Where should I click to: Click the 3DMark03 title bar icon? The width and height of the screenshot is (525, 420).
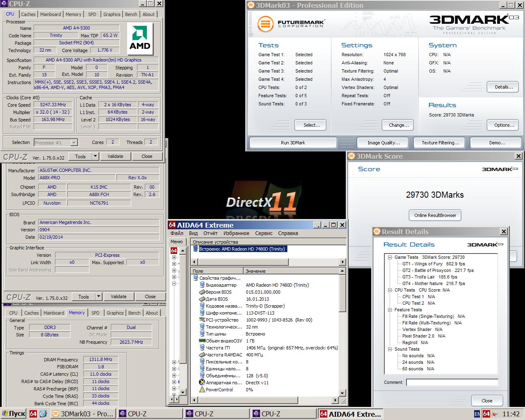click(251, 5)
